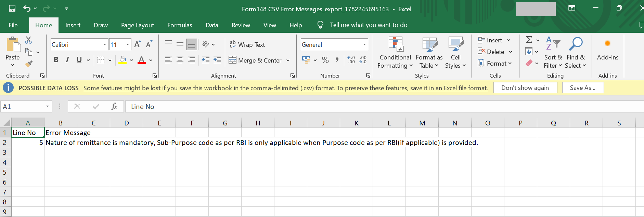This screenshot has width=644, height=217.
Task: Click the Format Painter brush icon
Action: click(x=29, y=64)
